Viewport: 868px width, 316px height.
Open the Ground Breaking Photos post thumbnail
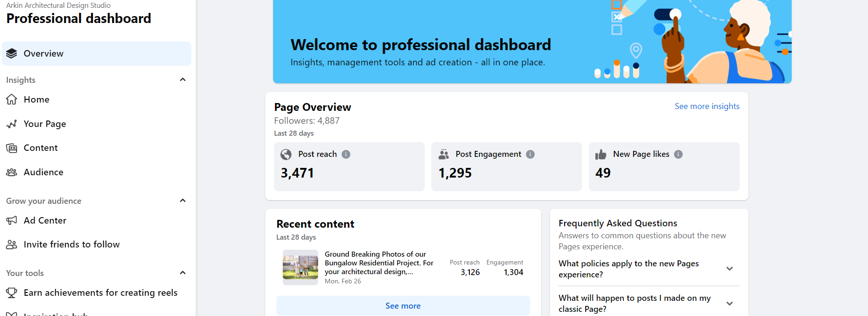(300, 267)
